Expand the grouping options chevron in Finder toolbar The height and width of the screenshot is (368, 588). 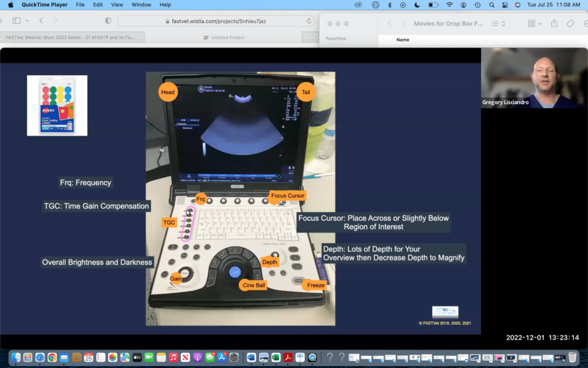[540, 24]
